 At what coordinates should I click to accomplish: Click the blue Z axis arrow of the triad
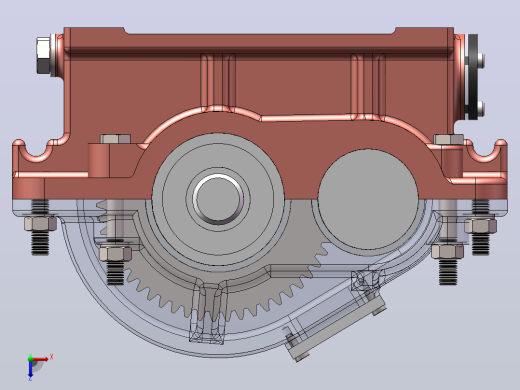click(30, 369)
